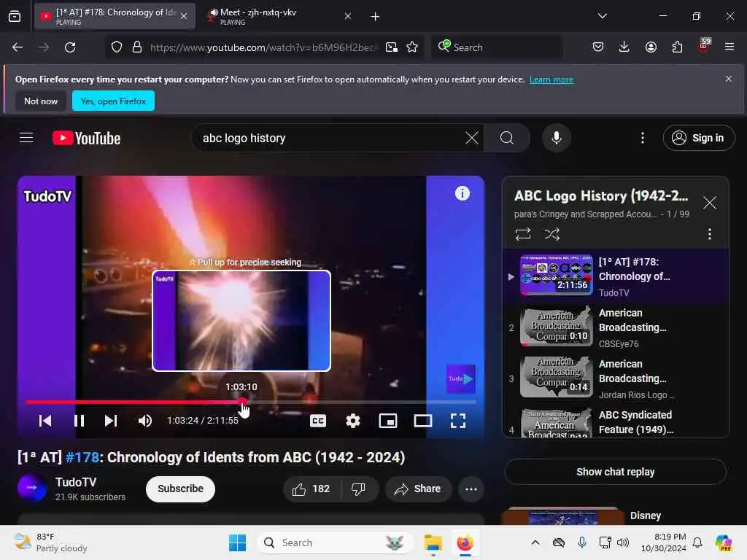Dismiss with Not now button

point(41,101)
